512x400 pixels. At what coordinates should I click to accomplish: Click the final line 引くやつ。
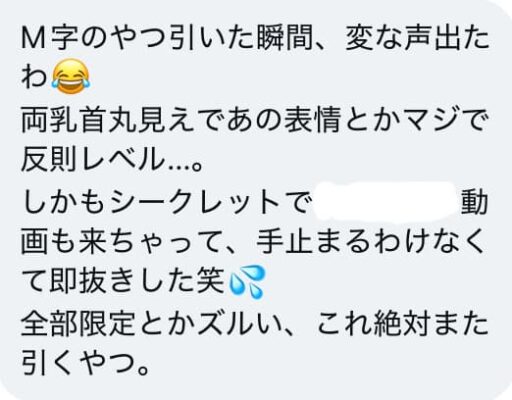tap(86, 364)
